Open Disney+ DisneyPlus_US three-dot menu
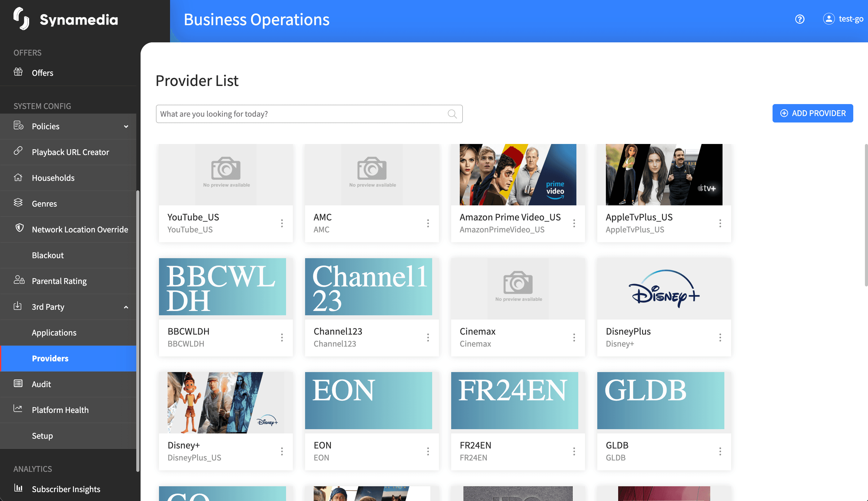868x501 pixels. point(282,452)
